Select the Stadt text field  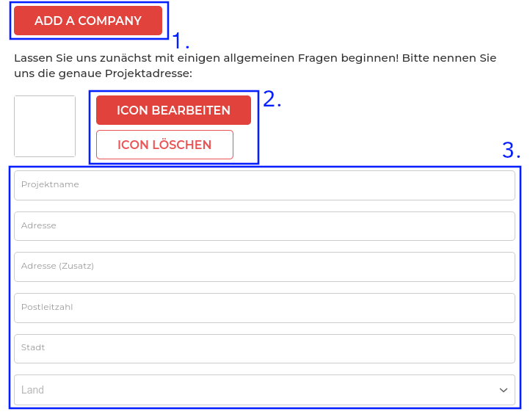[264, 349]
